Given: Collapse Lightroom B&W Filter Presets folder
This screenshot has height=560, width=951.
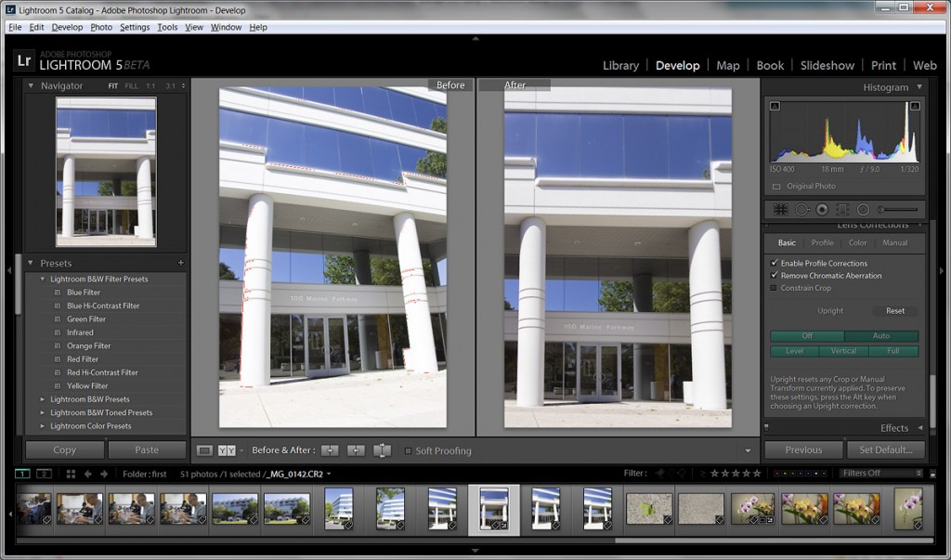Looking at the screenshot, I should coord(43,280).
